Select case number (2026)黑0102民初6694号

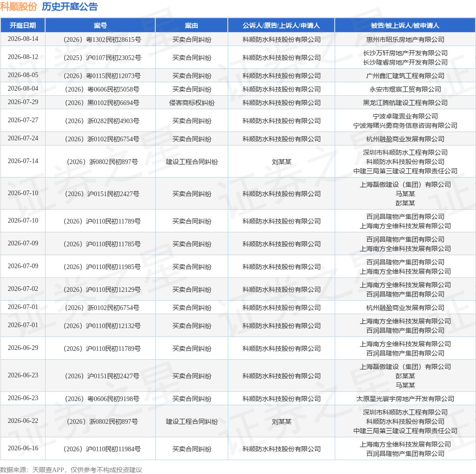tap(102, 103)
